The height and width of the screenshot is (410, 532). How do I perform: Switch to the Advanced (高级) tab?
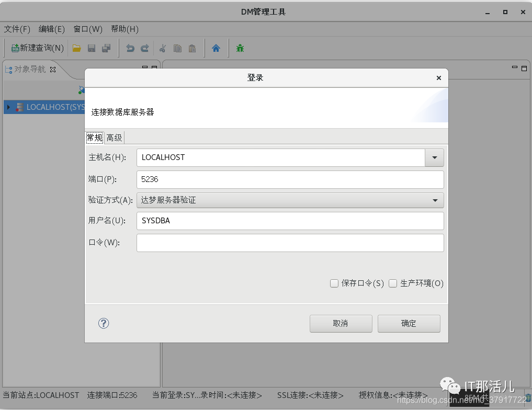tap(115, 138)
